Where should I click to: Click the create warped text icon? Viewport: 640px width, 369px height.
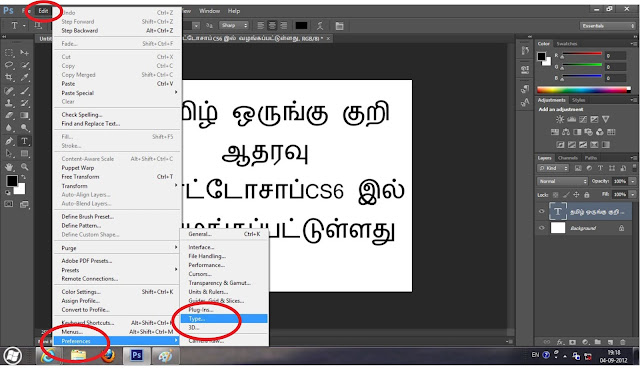(320, 26)
